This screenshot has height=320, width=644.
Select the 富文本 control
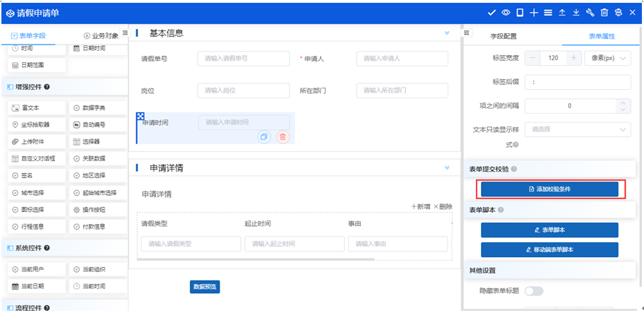tap(37, 108)
